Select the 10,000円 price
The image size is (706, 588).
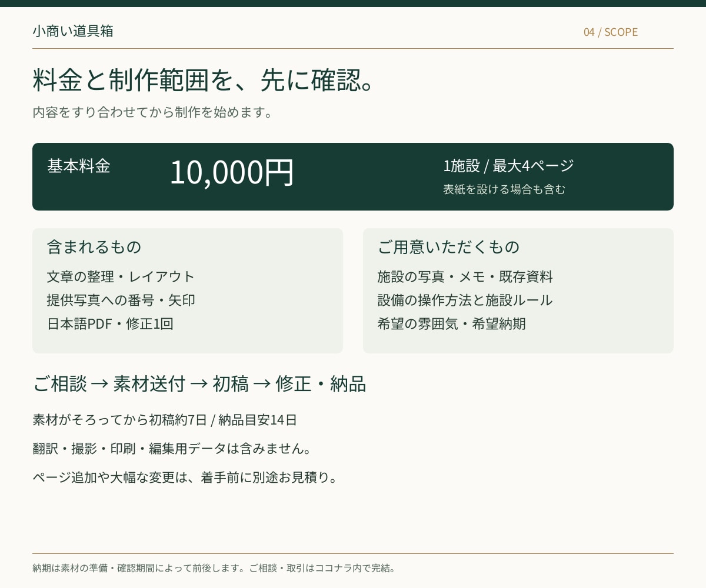pyautogui.click(x=232, y=172)
